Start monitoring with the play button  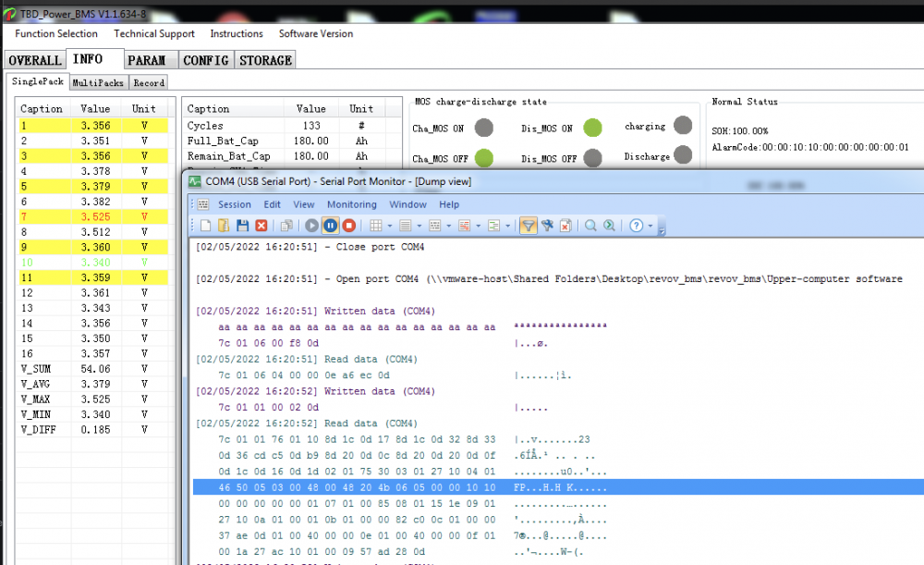click(311, 226)
